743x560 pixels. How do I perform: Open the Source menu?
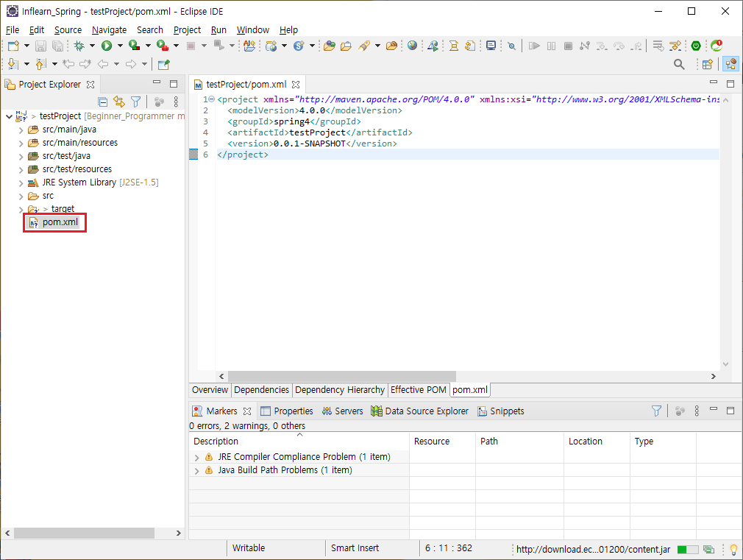pos(68,30)
